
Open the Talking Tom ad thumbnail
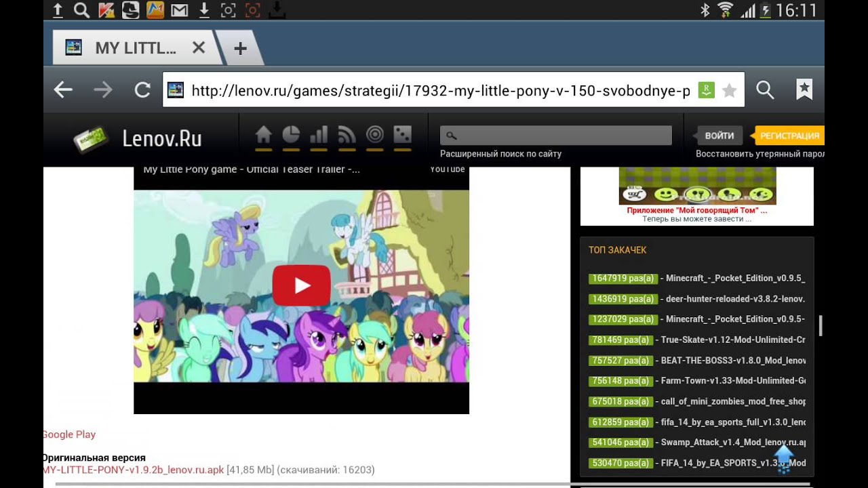coord(697,186)
